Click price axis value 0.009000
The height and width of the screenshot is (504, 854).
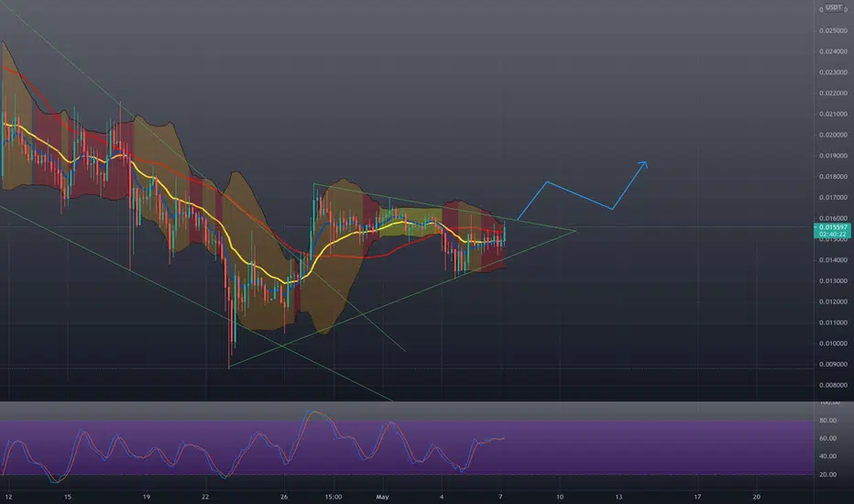point(833,365)
